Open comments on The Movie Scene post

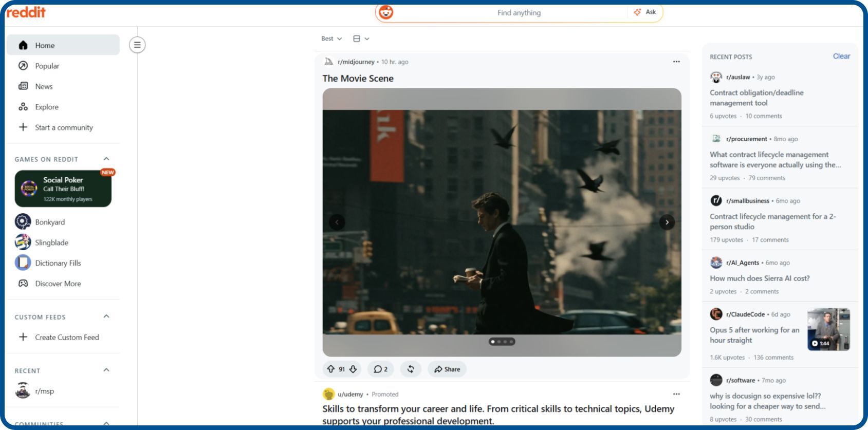click(x=381, y=369)
